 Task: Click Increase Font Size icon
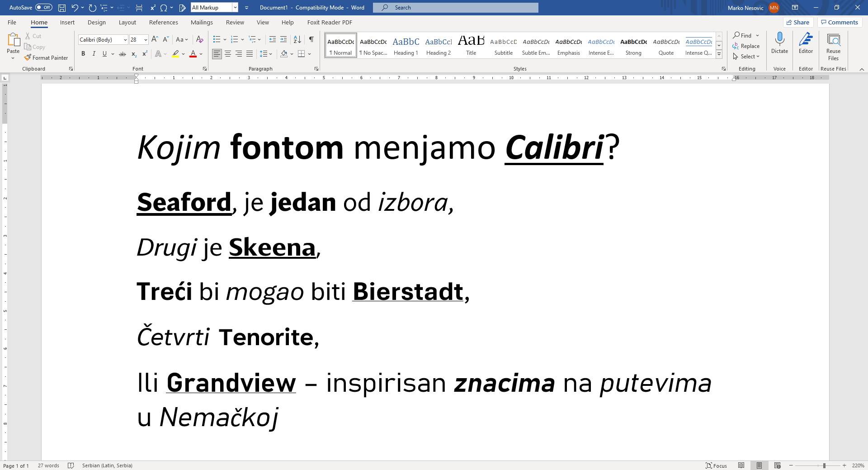click(x=155, y=39)
